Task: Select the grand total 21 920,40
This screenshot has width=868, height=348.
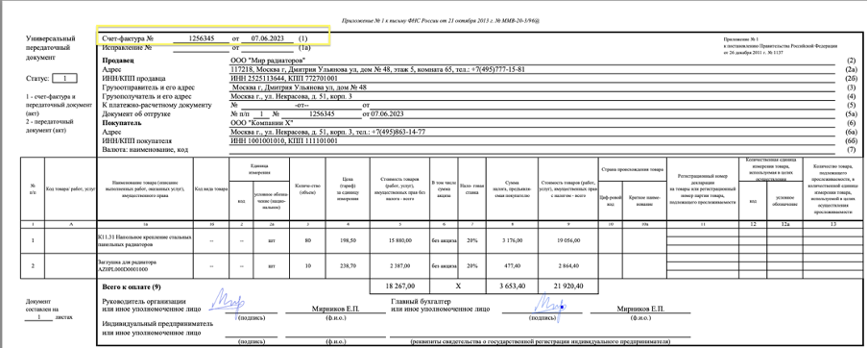Action: click(x=568, y=286)
